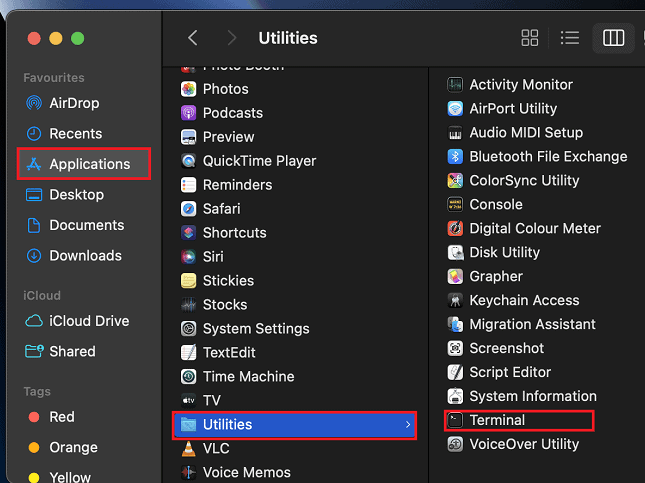Select the Safari compass icon
Viewport: 645px width, 483px height.
(189, 209)
